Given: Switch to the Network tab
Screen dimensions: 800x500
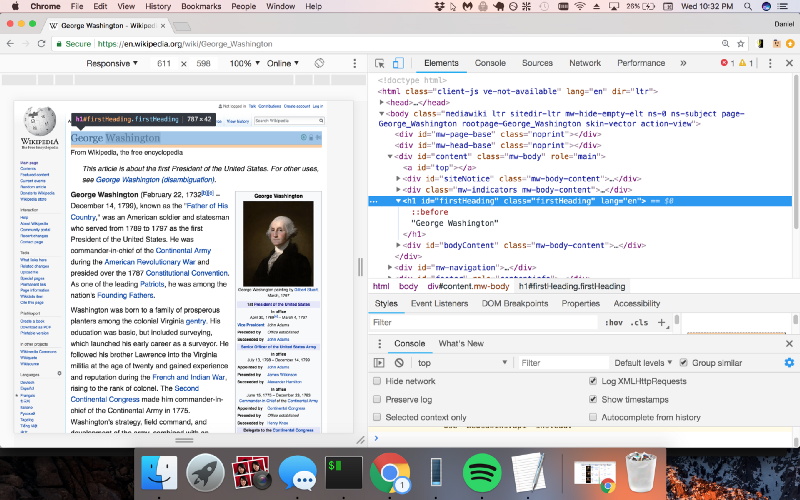Looking at the screenshot, I should [585, 63].
